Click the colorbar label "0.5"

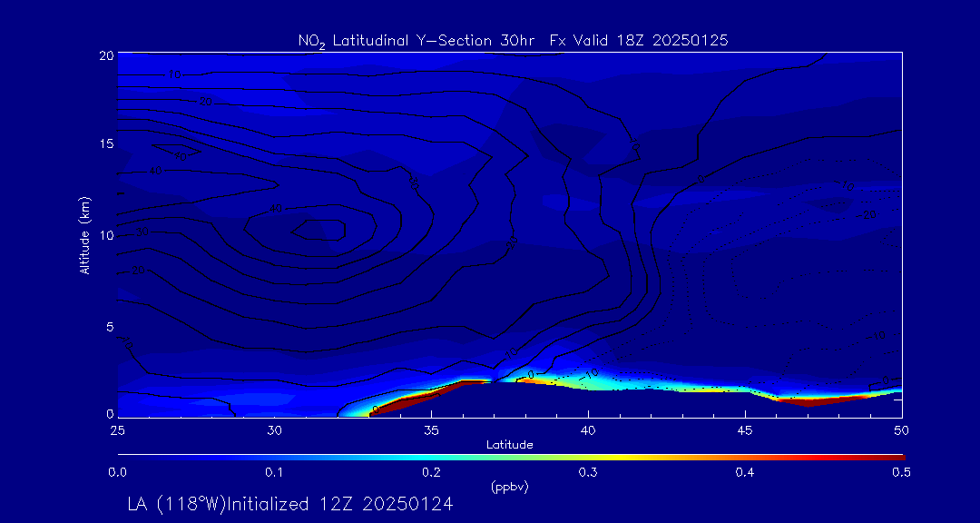(902, 472)
